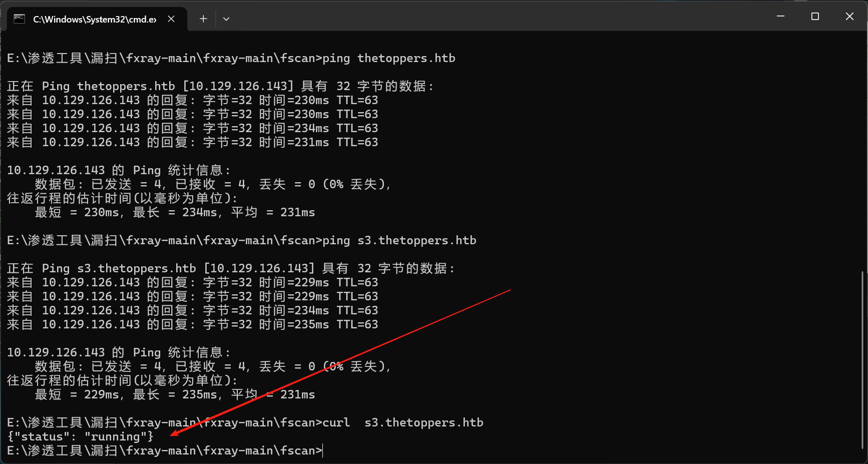This screenshot has width=868, height=464.
Task: Expand the new tab profile dropdown
Action: coord(226,19)
